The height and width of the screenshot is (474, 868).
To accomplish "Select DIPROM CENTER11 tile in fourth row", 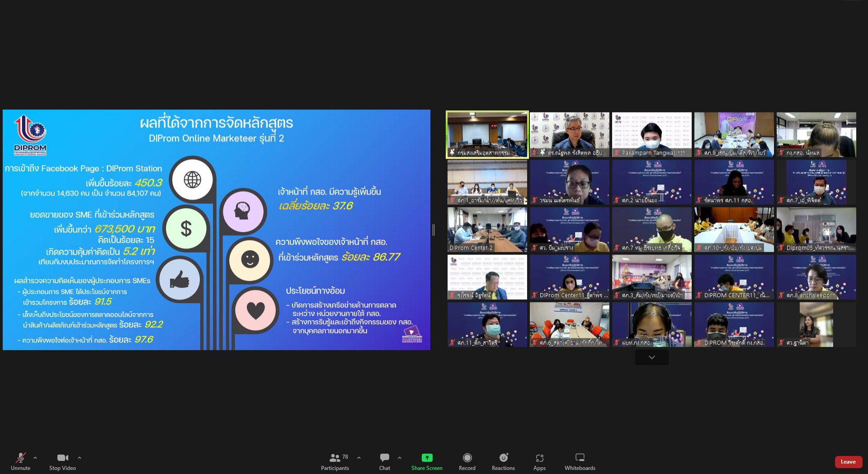I will [x=734, y=277].
